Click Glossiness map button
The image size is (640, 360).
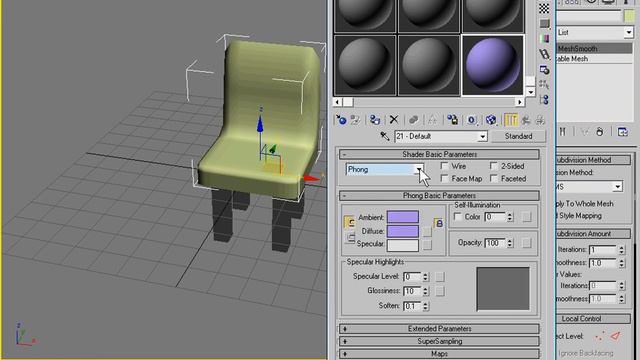[440, 291]
